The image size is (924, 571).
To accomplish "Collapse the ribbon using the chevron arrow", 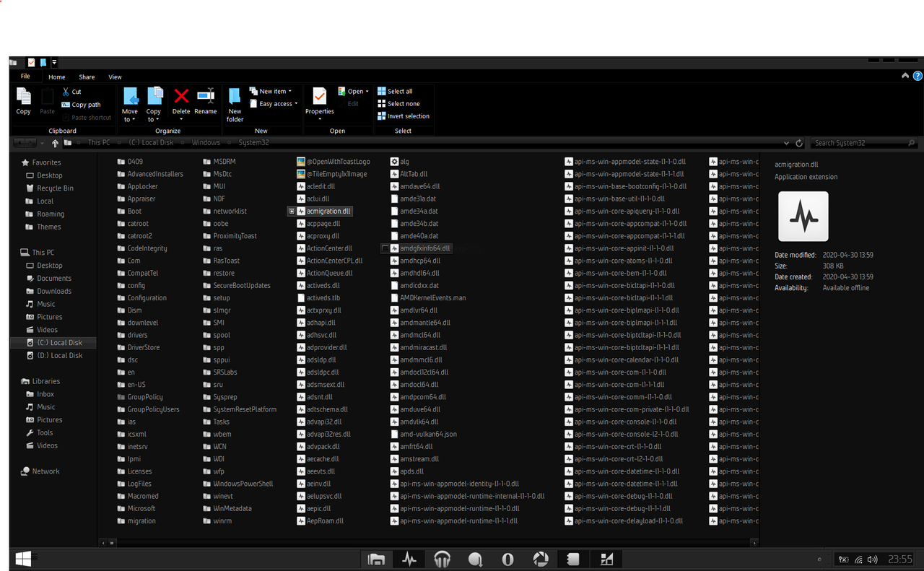I will pos(905,75).
